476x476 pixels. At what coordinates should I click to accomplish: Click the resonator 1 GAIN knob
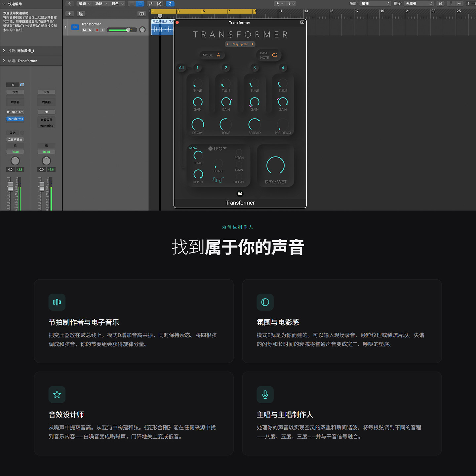[x=198, y=101]
